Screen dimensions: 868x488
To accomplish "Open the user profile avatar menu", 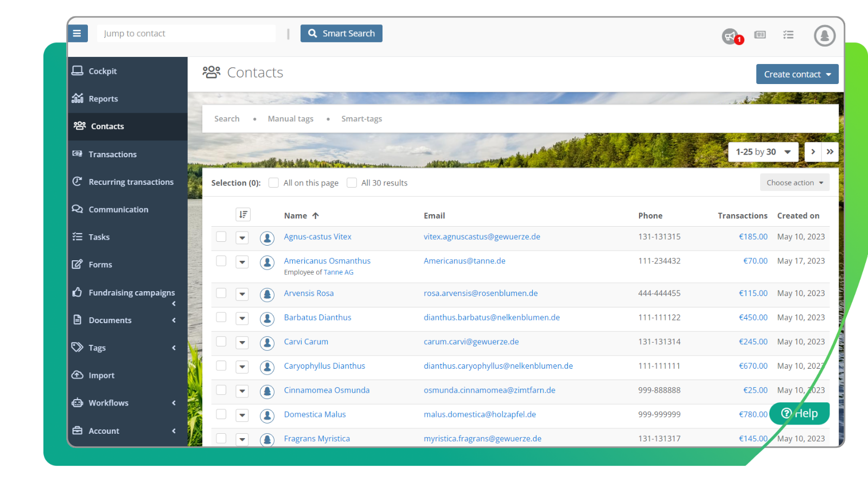I will pyautogui.click(x=824, y=35).
